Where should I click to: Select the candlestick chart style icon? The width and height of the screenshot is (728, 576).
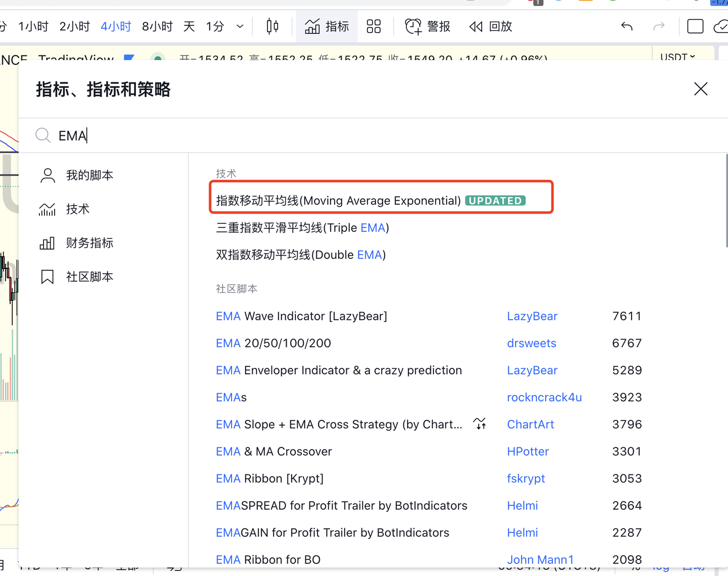271,26
